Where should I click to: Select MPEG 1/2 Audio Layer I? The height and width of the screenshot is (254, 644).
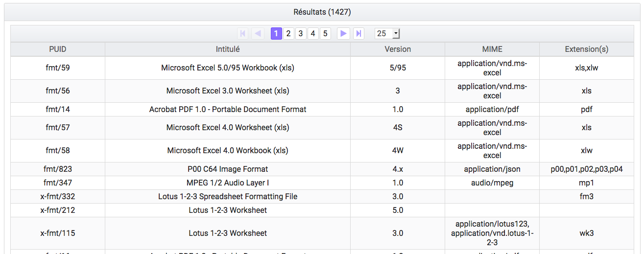click(228, 183)
